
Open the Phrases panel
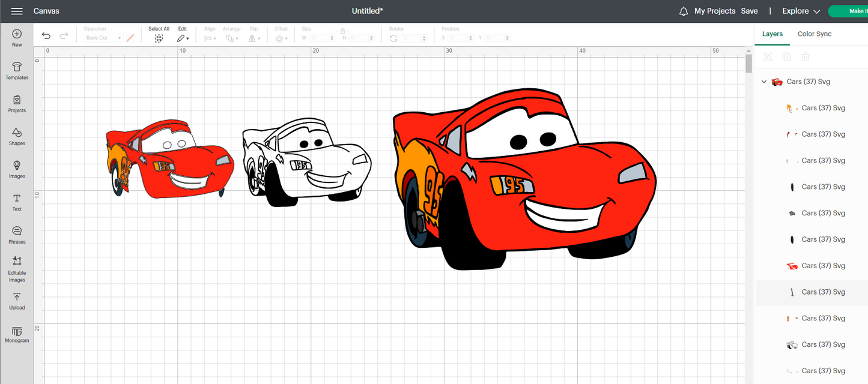(x=17, y=235)
